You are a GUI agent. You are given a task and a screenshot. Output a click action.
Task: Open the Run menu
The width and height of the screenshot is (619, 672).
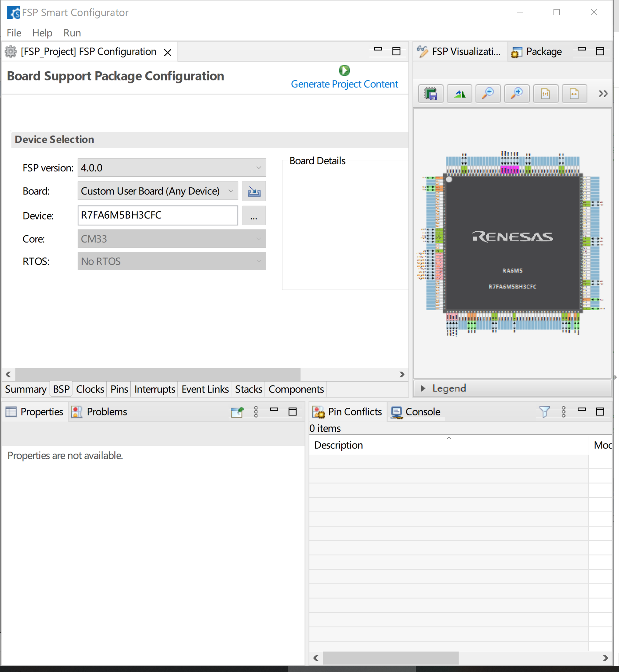[x=72, y=33]
